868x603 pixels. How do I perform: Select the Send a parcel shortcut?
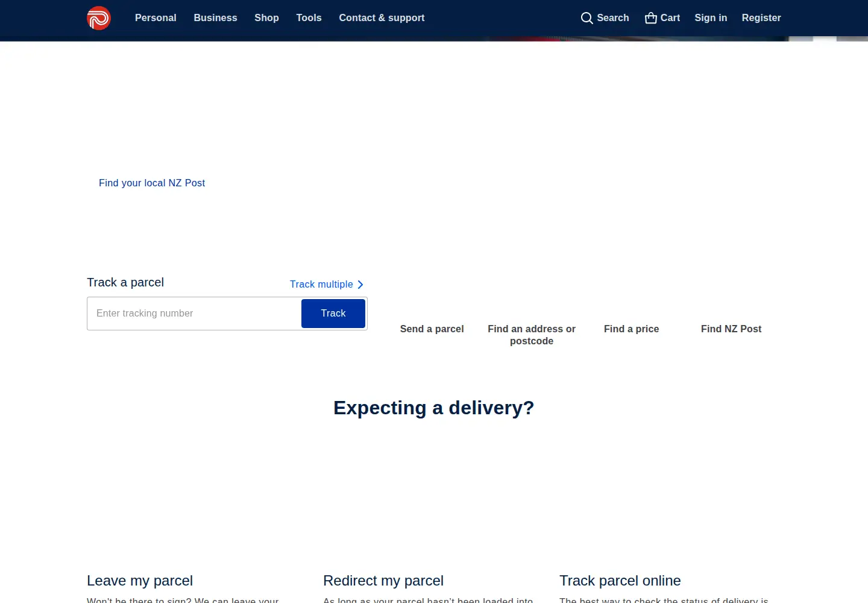click(x=432, y=329)
